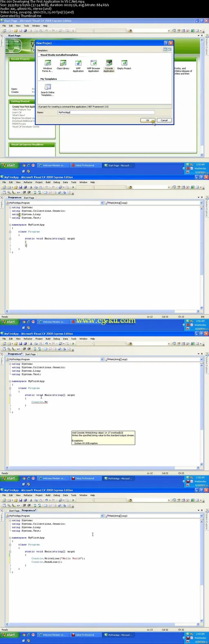Collapse static void Main in empty Main frame
The image size is (209, 644).
[10, 238]
